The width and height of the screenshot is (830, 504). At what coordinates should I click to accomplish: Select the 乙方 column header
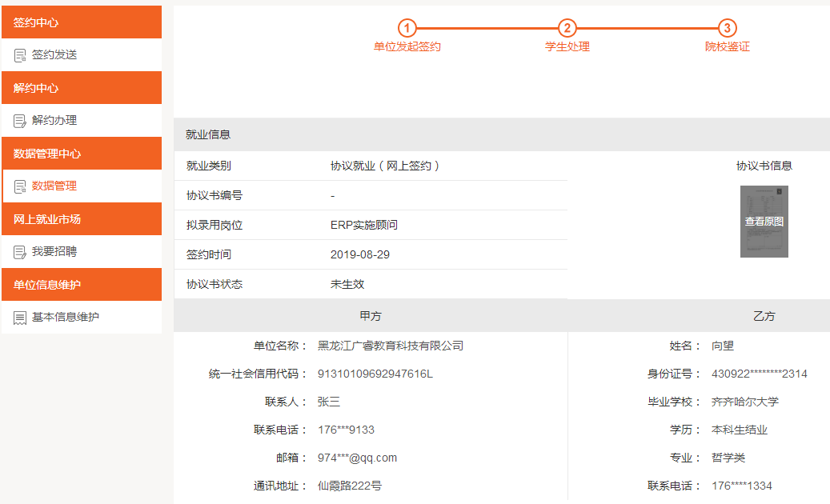764,316
